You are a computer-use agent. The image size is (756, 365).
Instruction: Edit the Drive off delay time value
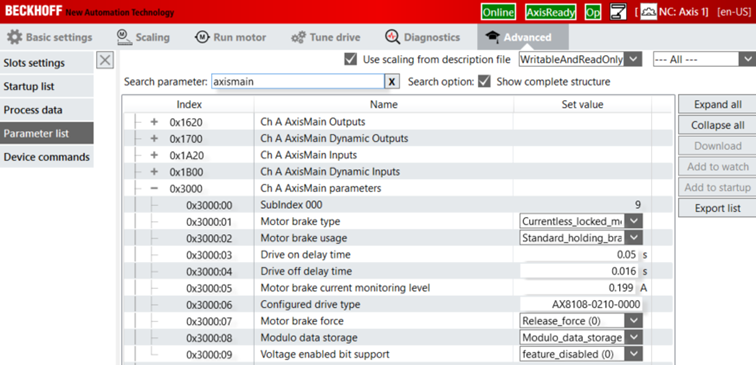(580, 271)
